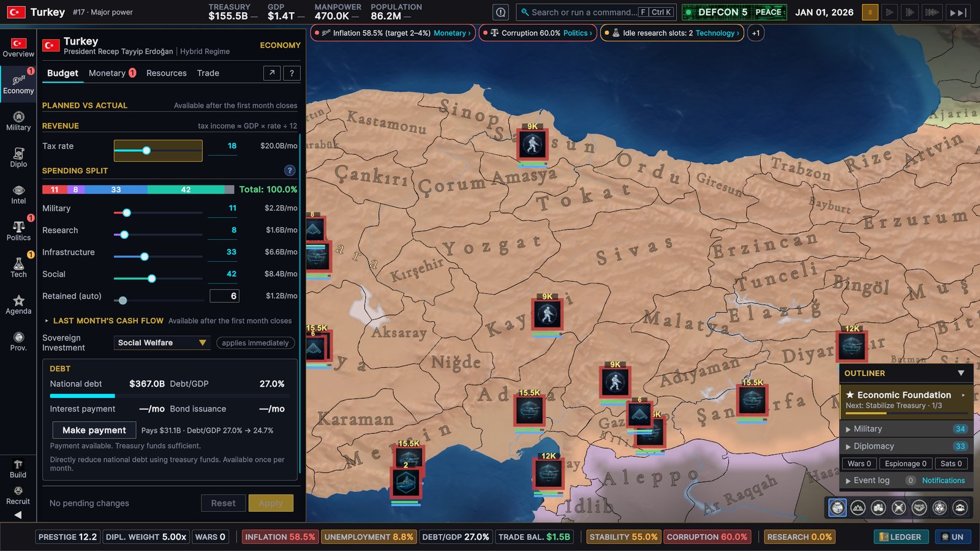The width and height of the screenshot is (980, 551).
Task: Click the alert icon beside the search bar
Action: pos(501,12)
